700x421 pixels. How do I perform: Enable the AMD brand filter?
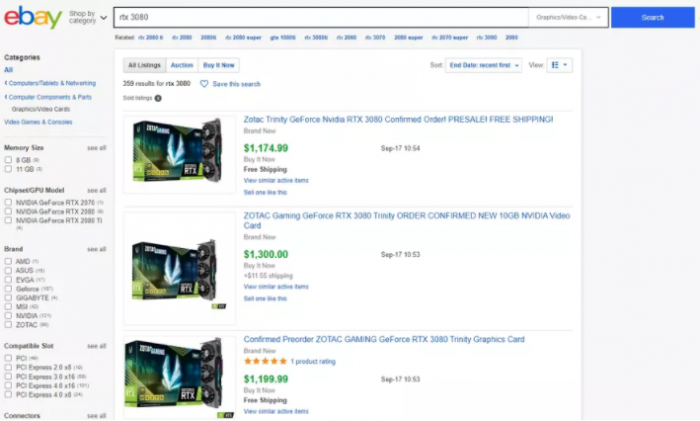click(x=8, y=261)
